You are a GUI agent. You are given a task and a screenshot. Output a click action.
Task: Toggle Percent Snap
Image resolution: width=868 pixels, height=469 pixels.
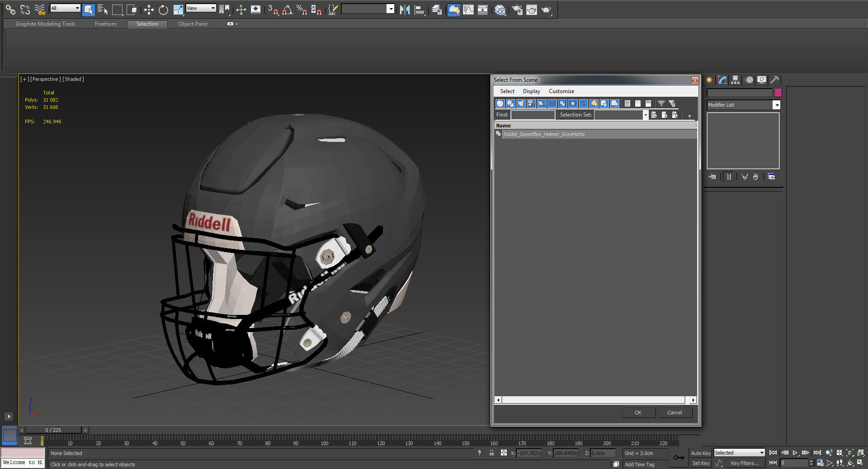pos(302,9)
